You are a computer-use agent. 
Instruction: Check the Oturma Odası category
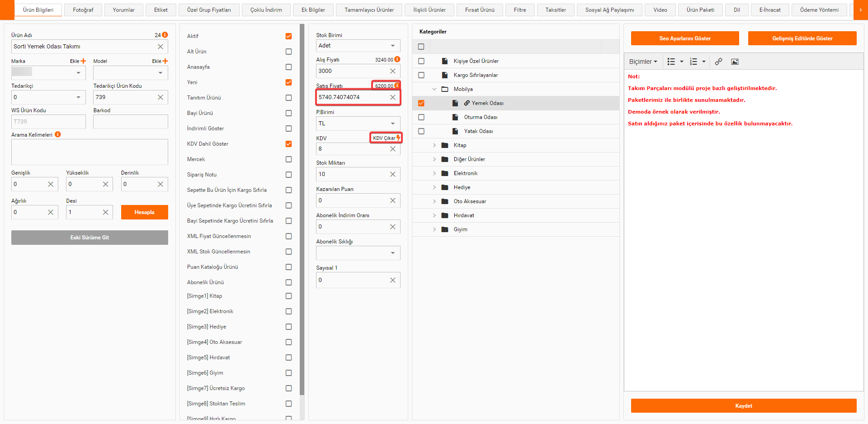pos(421,117)
